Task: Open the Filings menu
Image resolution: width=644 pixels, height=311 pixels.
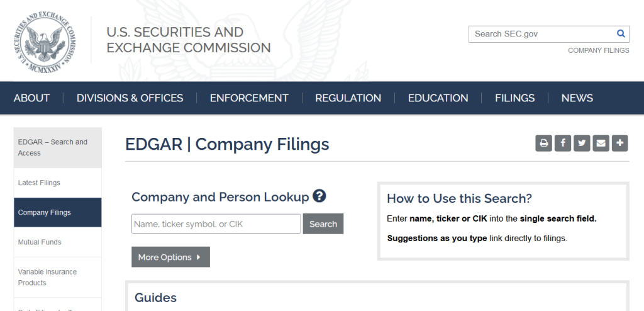Action: pyautogui.click(x=514, y=98)
